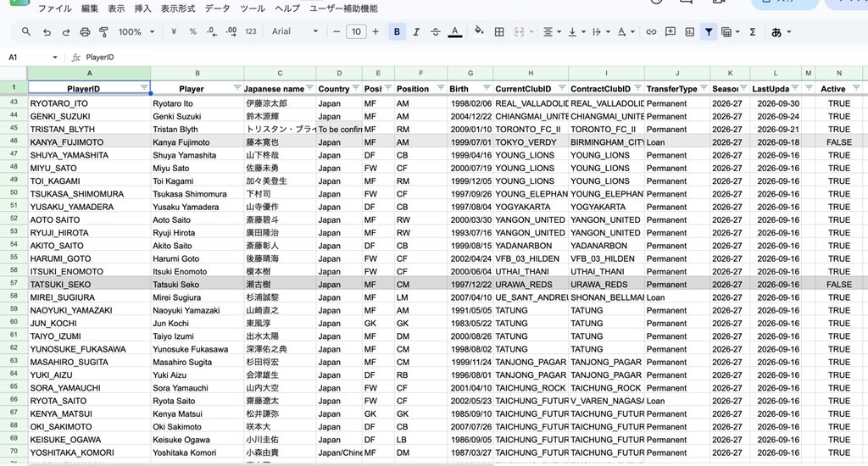
Task: Click the merge cells icon
Action: 520,32
